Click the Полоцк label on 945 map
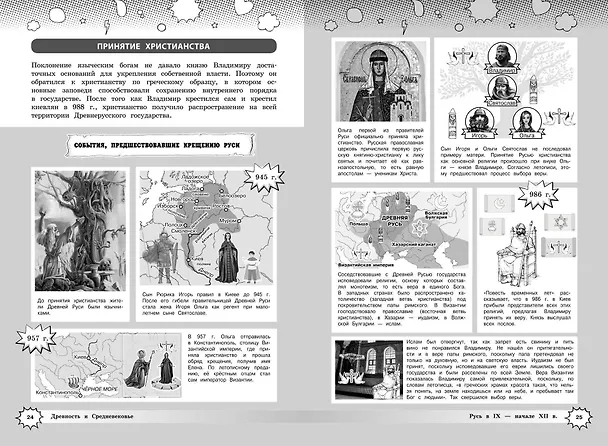Screen dimensions: 608x446 (173, 225)
